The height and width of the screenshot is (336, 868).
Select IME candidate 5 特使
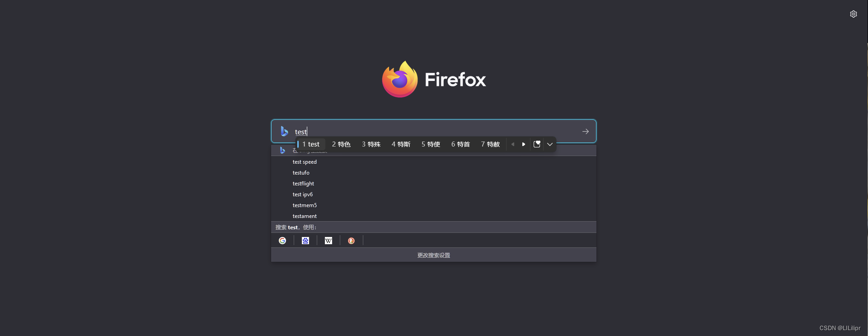click(431, 144)
